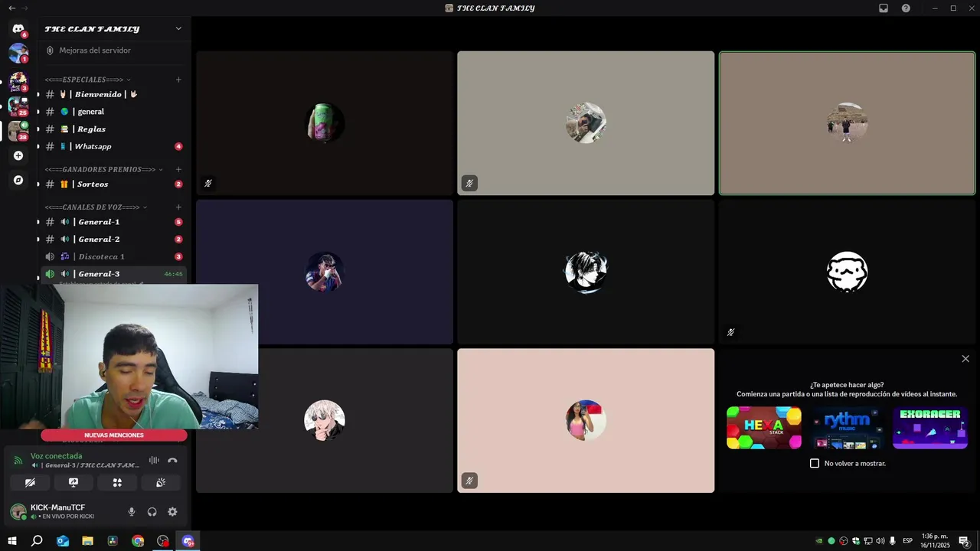
Task: Open the Whatsapp text channel
Action: (x=113, y=146)
